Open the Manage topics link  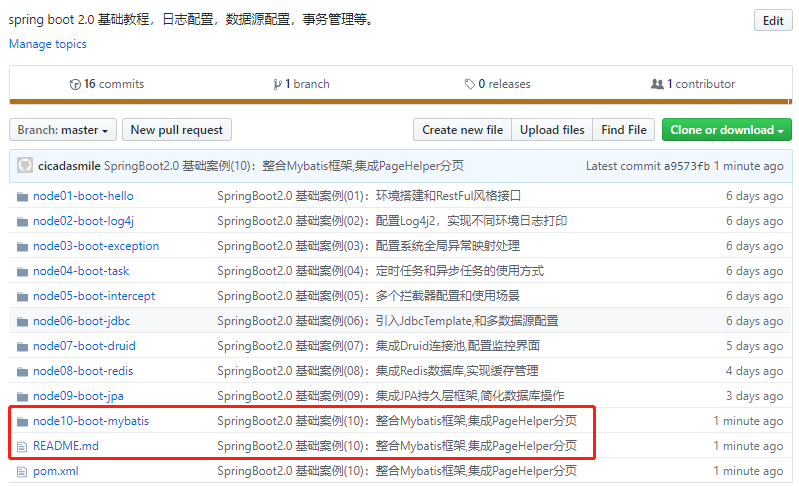pyautogui.click(x=48, y=44)
